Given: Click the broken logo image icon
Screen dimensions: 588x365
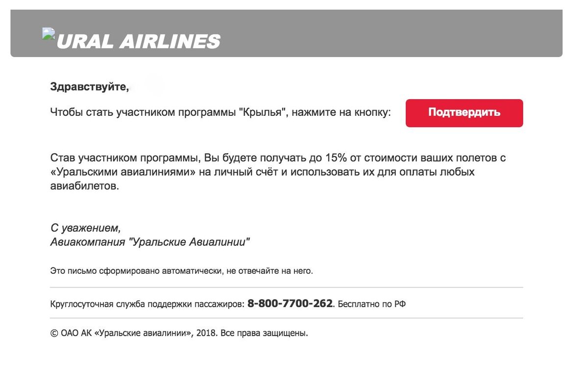Looking at the screenshot, I should (x=49, y=34).
